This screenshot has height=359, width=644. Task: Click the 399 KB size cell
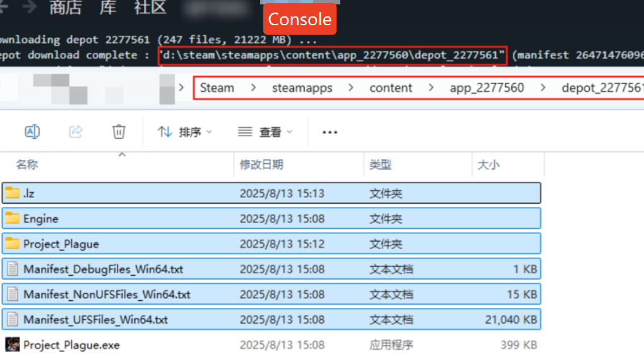pos(519,345)
